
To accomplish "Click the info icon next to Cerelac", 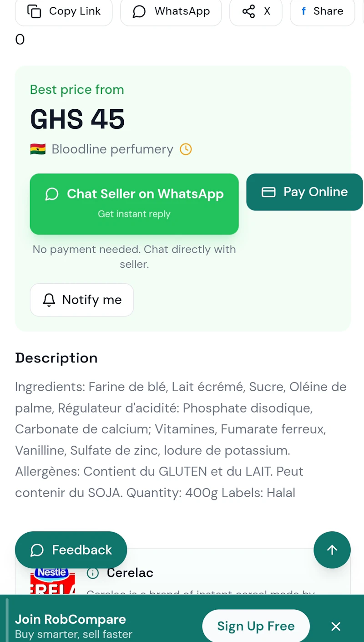I will click(x=93, y=573).
